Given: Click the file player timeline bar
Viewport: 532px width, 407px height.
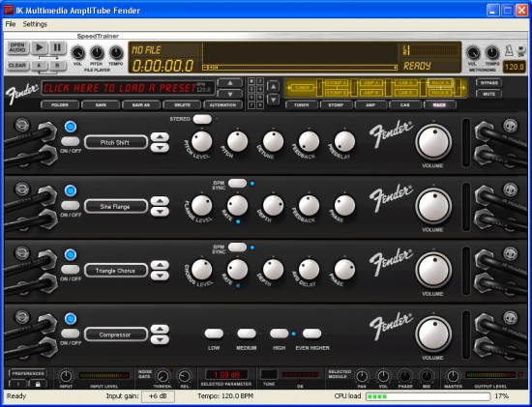Looking at the screenshot, I should 300,68.
